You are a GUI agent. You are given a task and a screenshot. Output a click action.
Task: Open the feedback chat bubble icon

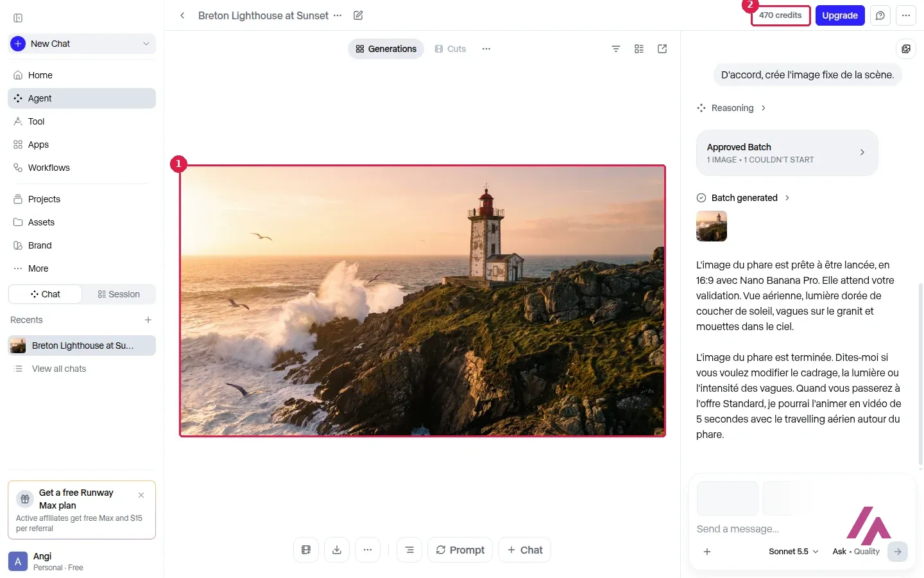click(x=880, y=15)
